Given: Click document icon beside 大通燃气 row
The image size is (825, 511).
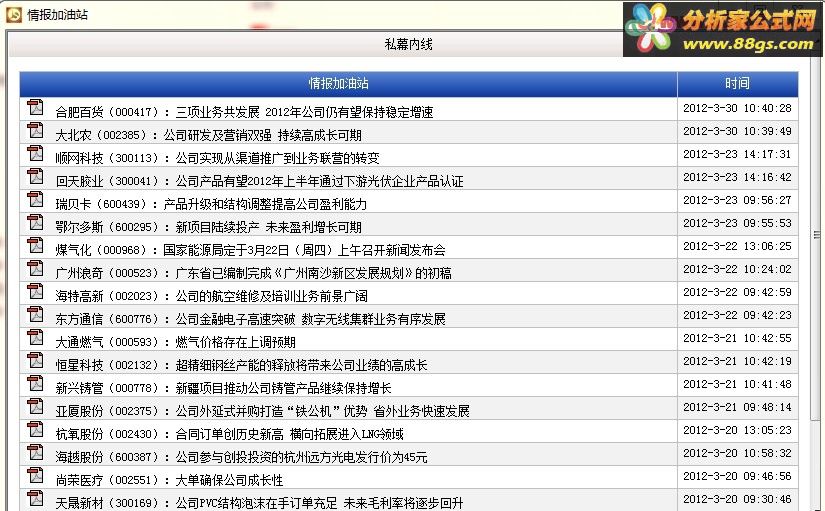Looking at the screenshot, I should (x=35, y=337).
